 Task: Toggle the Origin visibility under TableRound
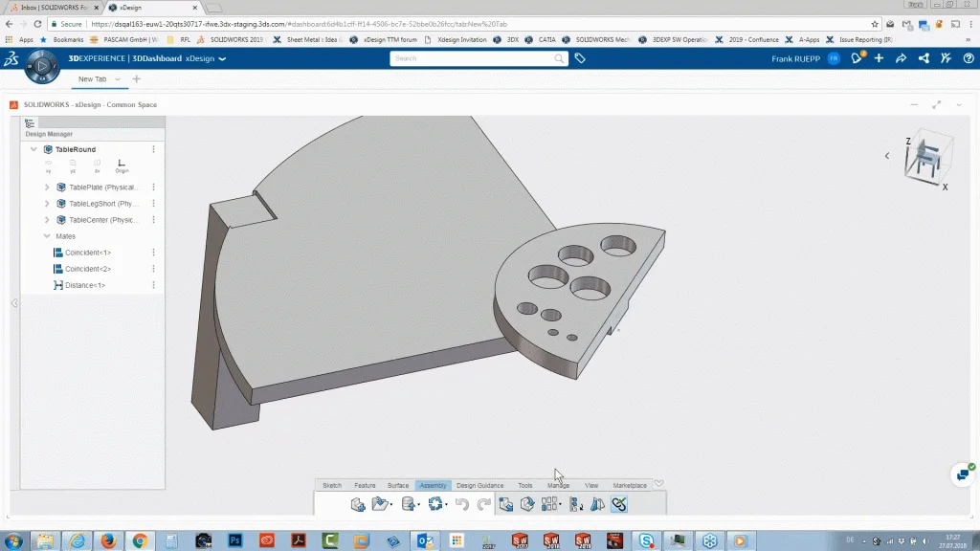(122, 165)
